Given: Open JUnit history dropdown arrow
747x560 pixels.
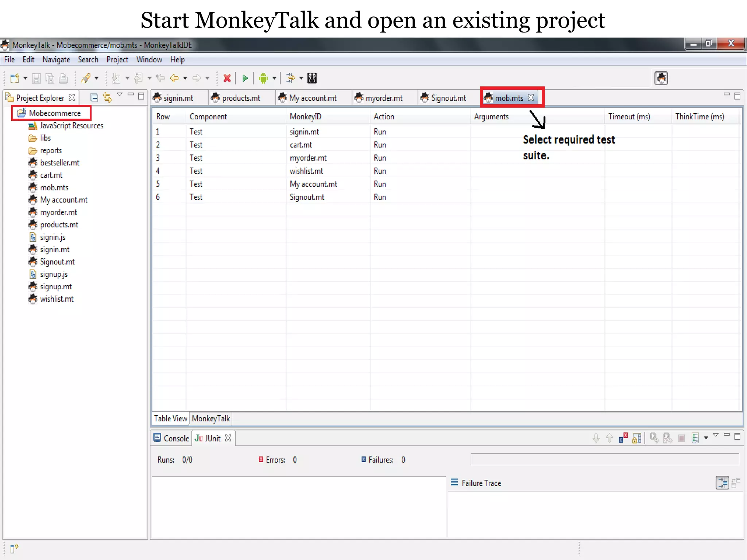Looking at the screenshot, I should coord(706,438).
